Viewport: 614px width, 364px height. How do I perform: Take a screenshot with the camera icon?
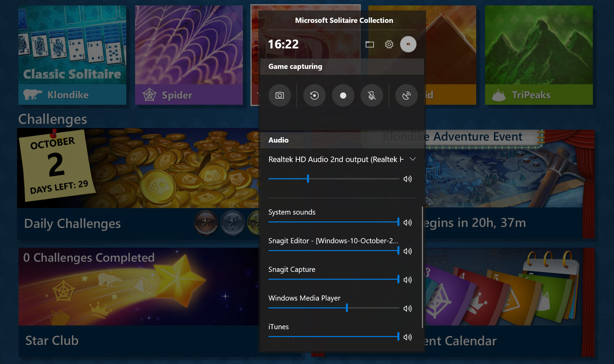tap(279, 96)
